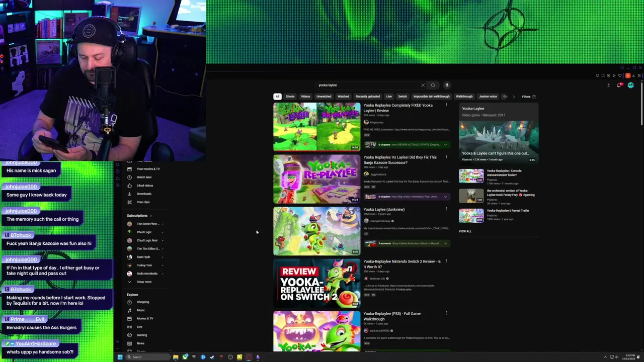Open the 'Console Announcement Trailer' side video

click(x=505, y=173)
